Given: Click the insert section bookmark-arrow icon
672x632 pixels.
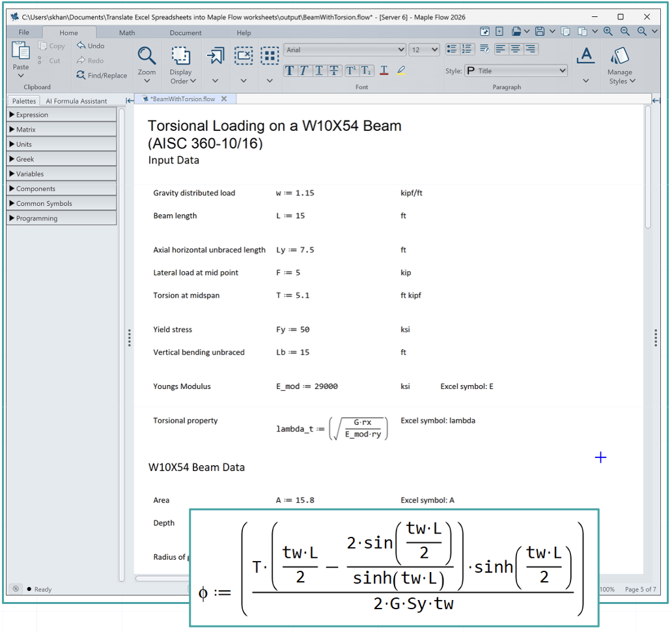Looking at the screenshot, I should pos(215,56).
